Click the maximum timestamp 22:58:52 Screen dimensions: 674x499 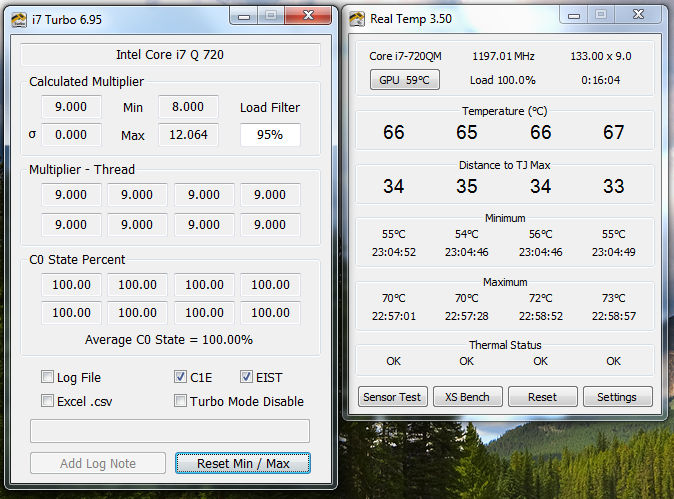tap(541, 316)
